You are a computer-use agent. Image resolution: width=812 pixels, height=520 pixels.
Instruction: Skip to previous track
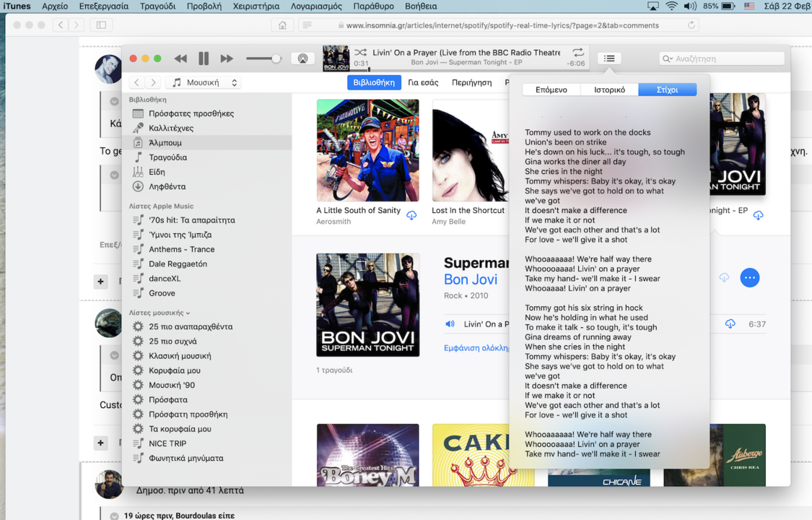180,58
